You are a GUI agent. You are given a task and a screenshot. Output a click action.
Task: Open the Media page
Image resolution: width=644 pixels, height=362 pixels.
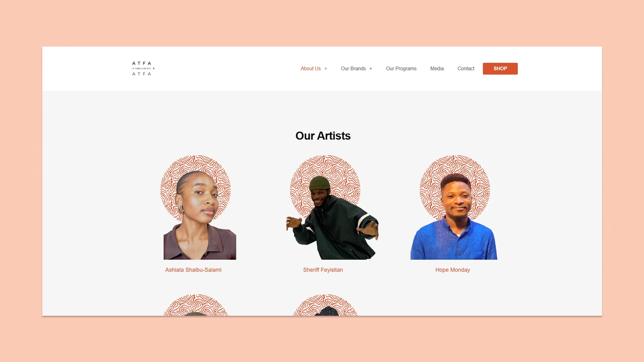point(437,68)
